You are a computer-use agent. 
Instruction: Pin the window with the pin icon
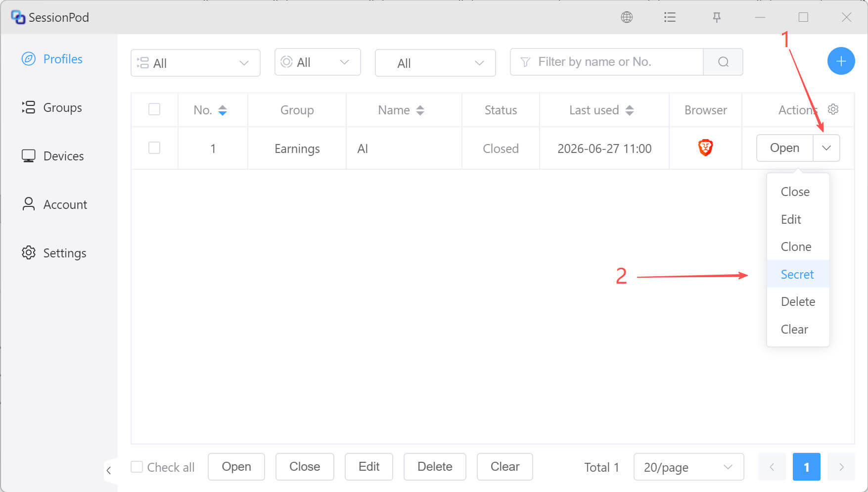point(716,17)
